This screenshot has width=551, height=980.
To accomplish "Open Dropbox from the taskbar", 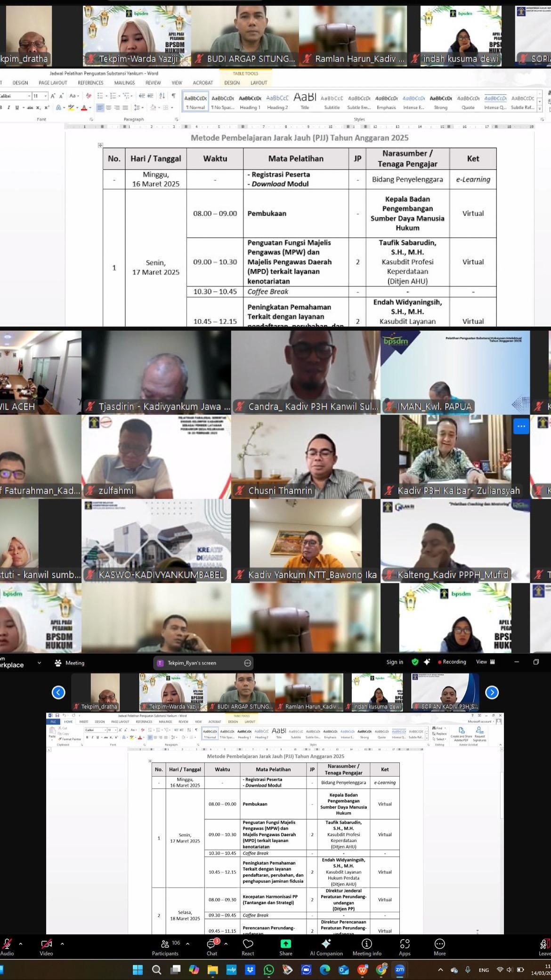I will pyautogui.click(x=250, y=970).
